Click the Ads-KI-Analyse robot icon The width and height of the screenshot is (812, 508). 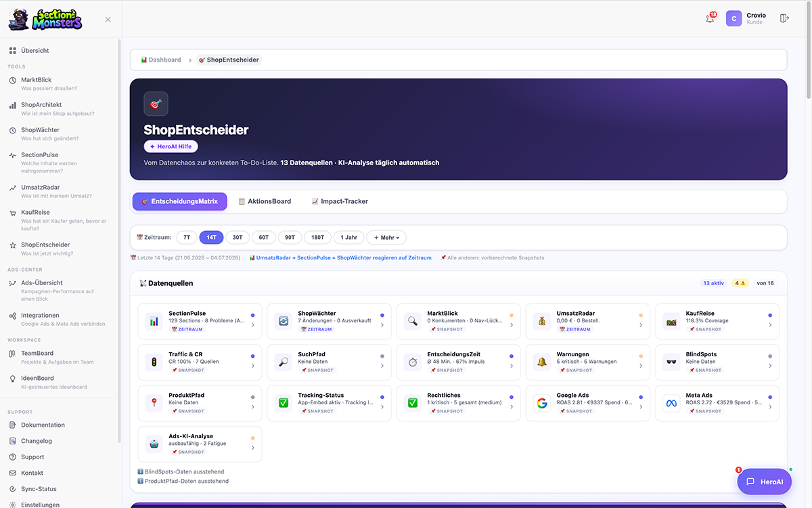(154, 444)
